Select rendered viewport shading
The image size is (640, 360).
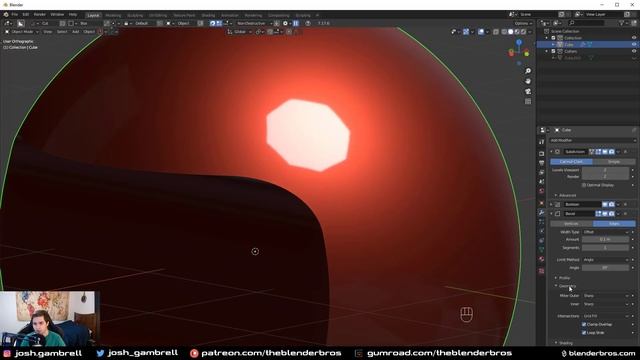point(523,32)
